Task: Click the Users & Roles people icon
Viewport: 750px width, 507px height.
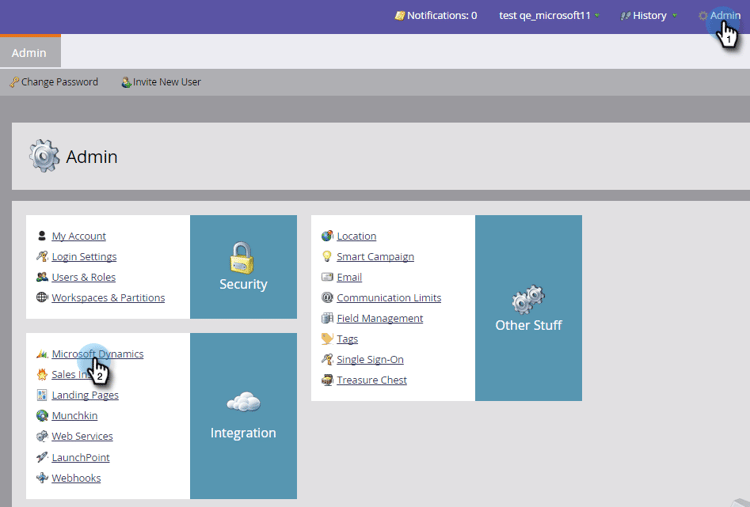Action: (x=42, y=277)
